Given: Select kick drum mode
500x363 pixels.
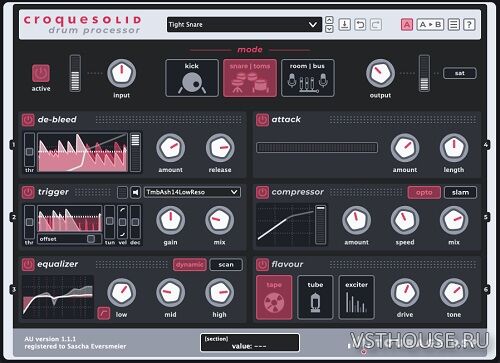Looking at the screenshot, I should pyautogui.click(x=192, y=78).
